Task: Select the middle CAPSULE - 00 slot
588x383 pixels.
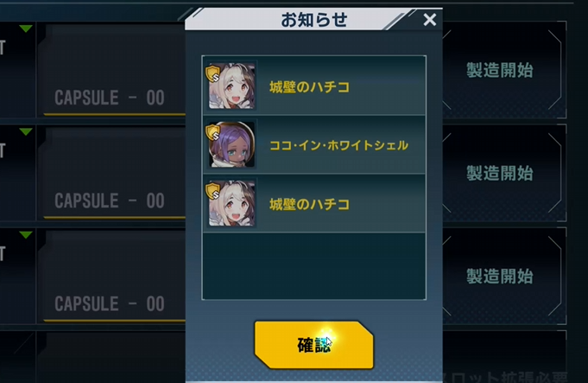Action: click(x=111, y=173)
